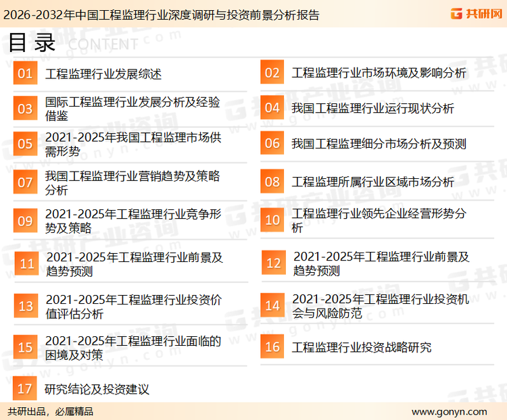Select chapter 工程监理行业投资战略研究
This screenshot has width=507, height=420.
(362, 347)
